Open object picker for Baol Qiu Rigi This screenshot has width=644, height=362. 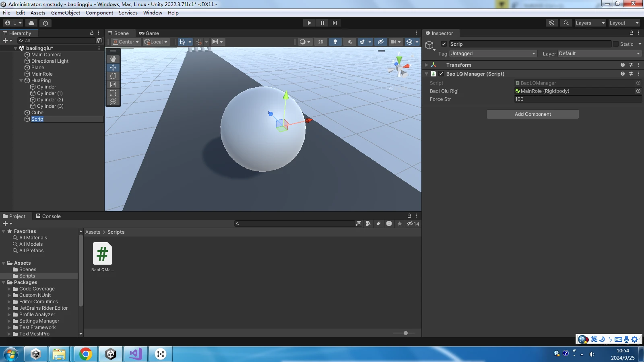pos(638,91)
